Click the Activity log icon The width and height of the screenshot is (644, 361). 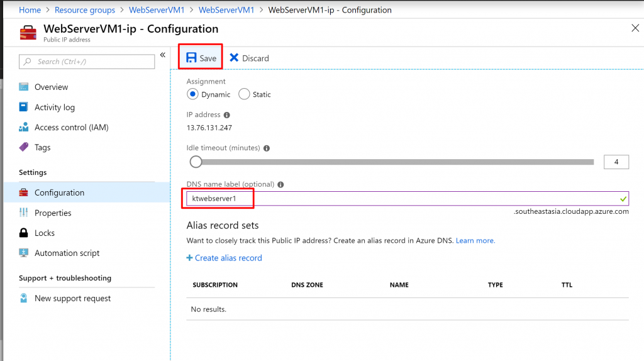point(24,107)
